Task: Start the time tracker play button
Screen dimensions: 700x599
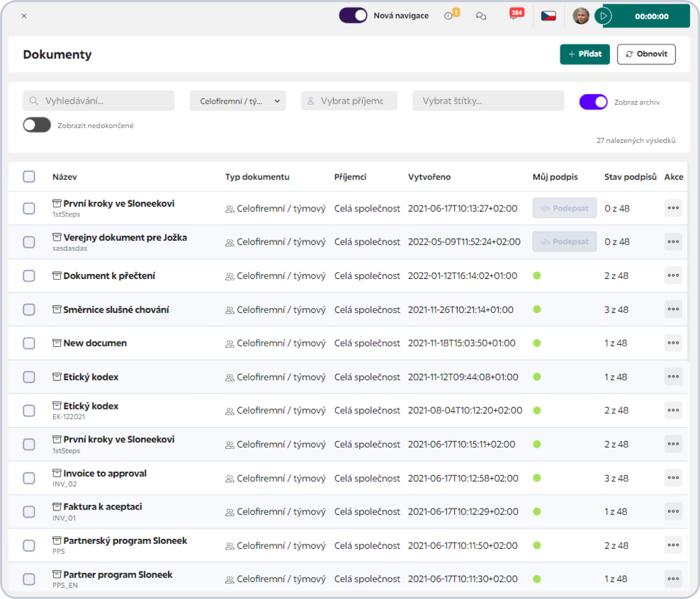Action: pyautogui.click(x=603, y=16)
